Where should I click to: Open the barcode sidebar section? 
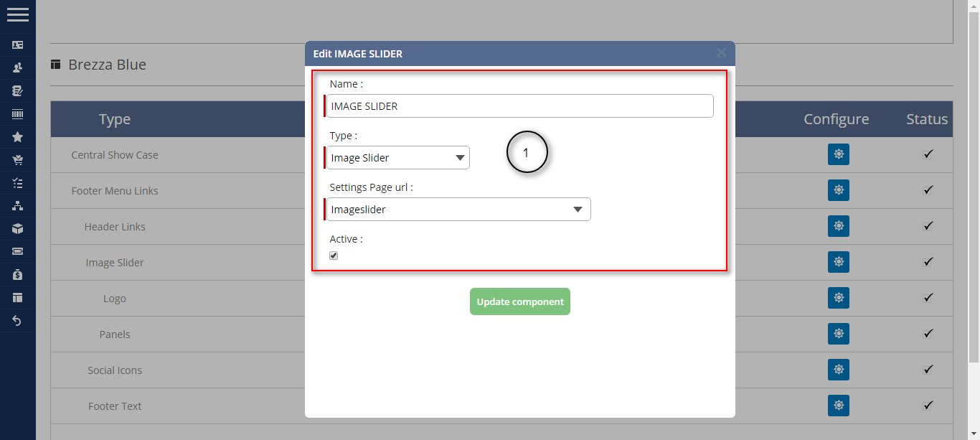click(18, 113)
